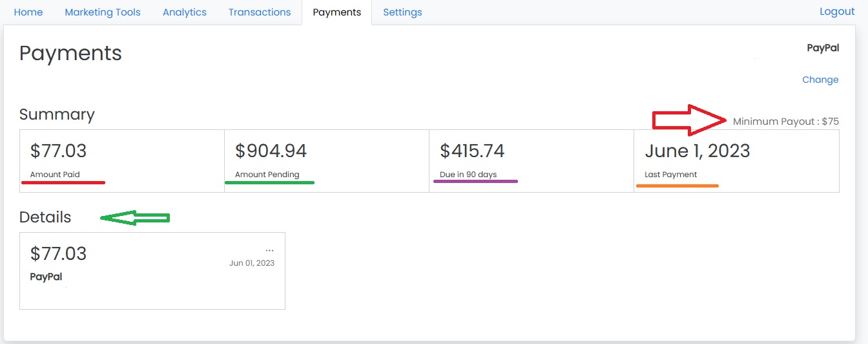Click the green arrow beside Details
This screenshot has width=868, height=344.
point(134,218)
